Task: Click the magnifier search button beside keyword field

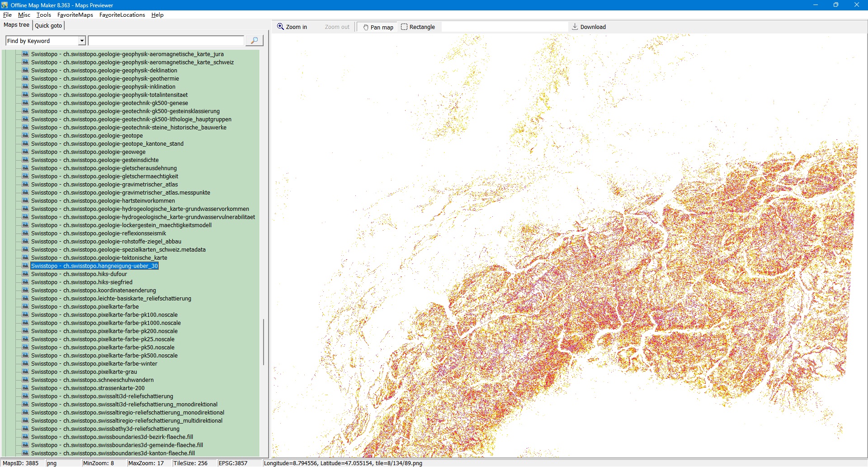Action: (254, 41)
